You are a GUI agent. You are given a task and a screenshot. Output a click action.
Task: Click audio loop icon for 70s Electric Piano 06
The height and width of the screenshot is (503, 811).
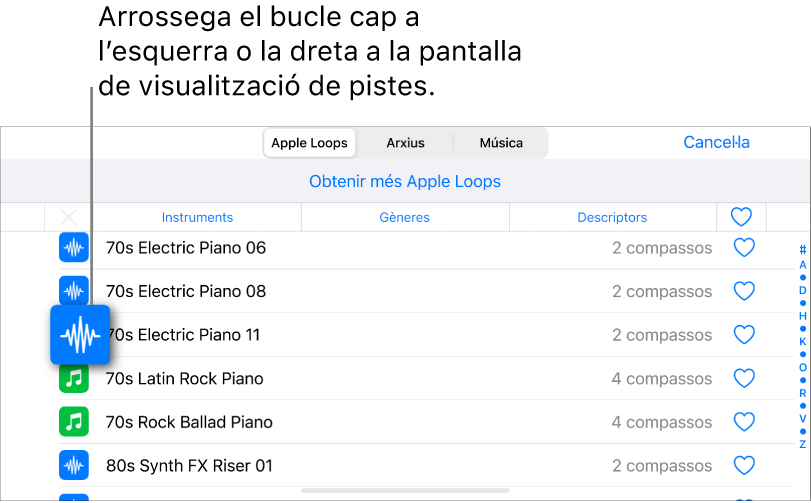74,248
